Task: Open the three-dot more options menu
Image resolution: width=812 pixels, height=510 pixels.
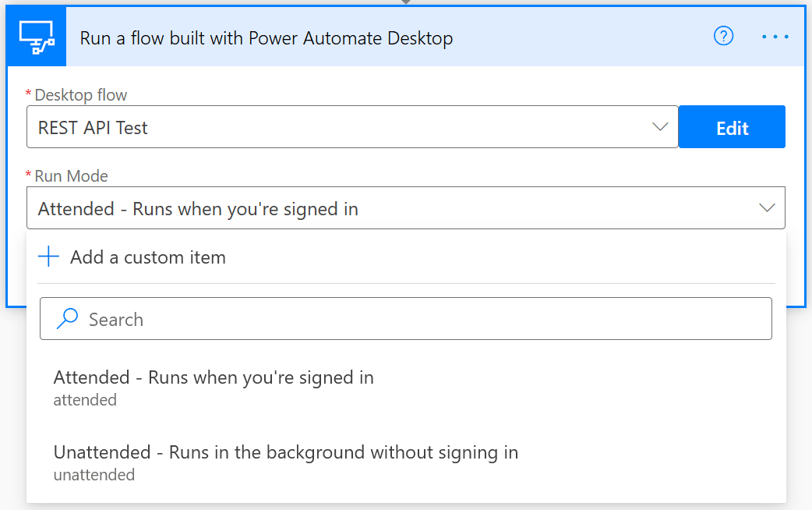Action: tap(775, 37)
